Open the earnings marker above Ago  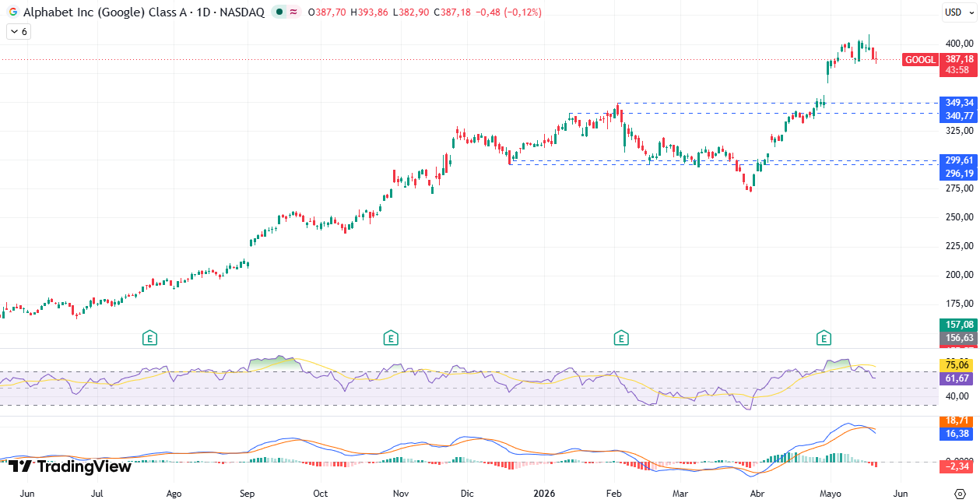click(149, 338)
